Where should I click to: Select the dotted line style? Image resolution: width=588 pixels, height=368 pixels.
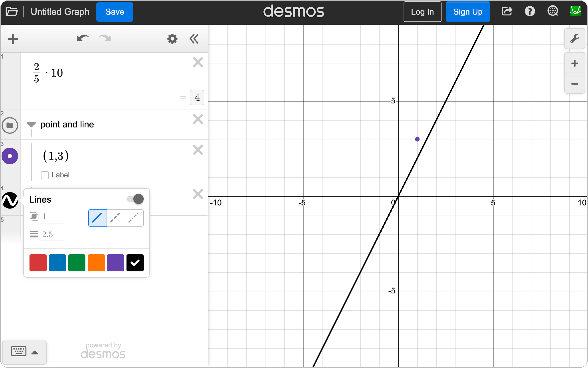click(x=134, y=218)
